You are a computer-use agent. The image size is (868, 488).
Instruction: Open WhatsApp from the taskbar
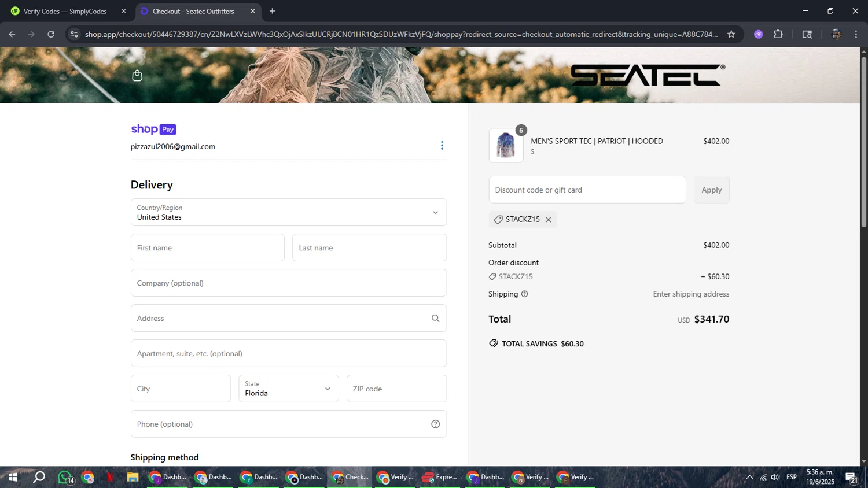coord(65,477)
